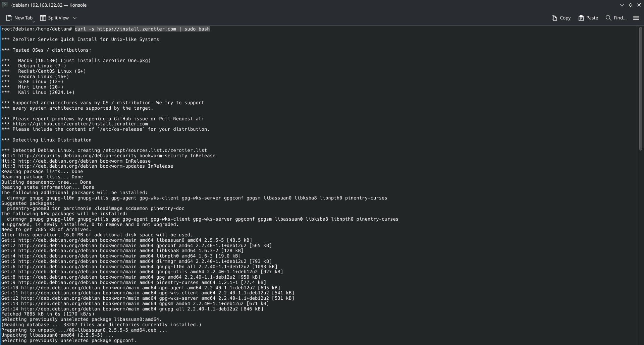Click the security.debian.org URL on Hit:1 line
This screenshot has height=345, width=644.
tap(77, 156)
